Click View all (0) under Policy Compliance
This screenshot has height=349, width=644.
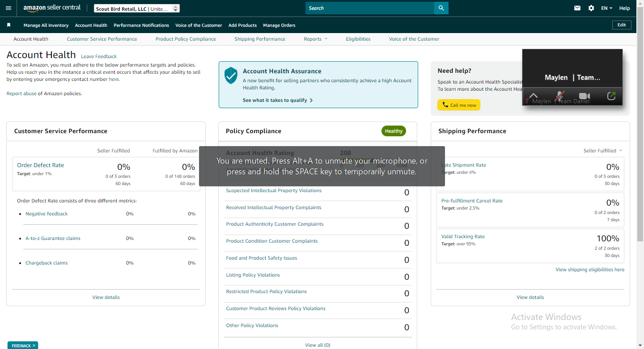[x=318, y=345]
